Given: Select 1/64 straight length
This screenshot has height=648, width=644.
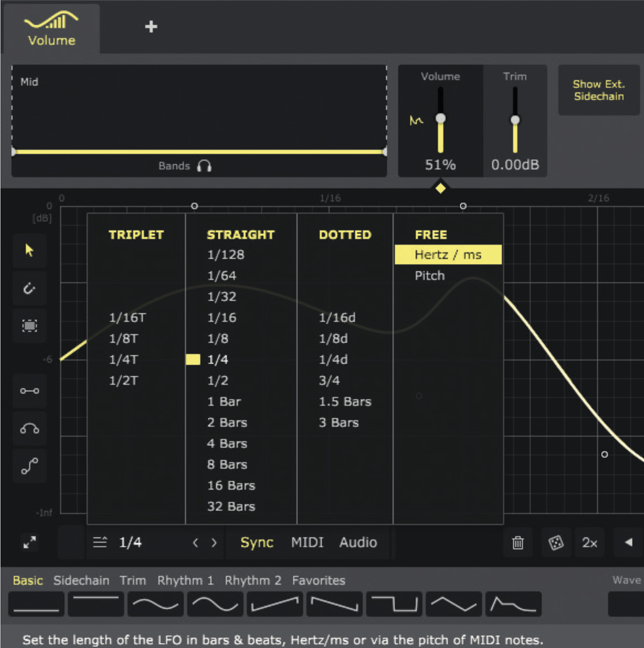Looking at the screenshot, I should click(222, 276).
